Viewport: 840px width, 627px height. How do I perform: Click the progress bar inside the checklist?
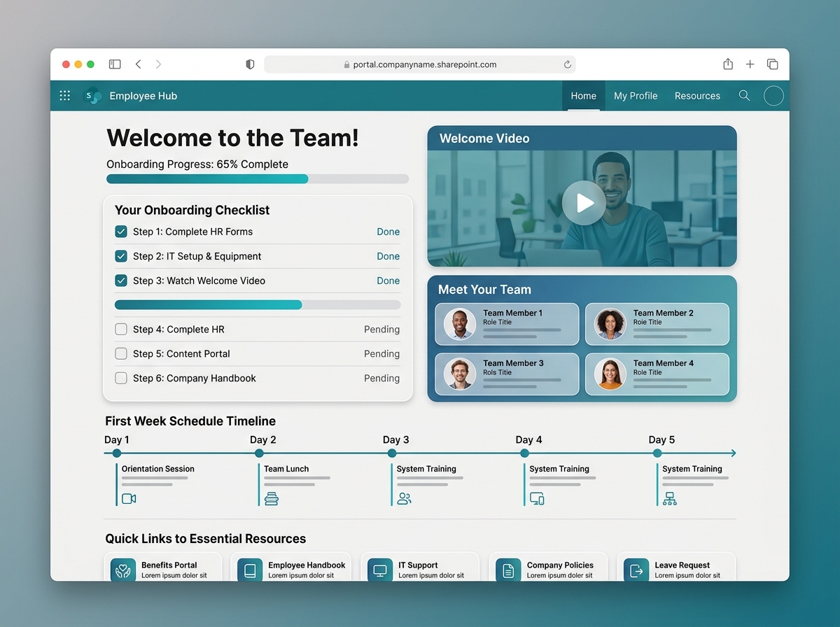coord(258,305)
